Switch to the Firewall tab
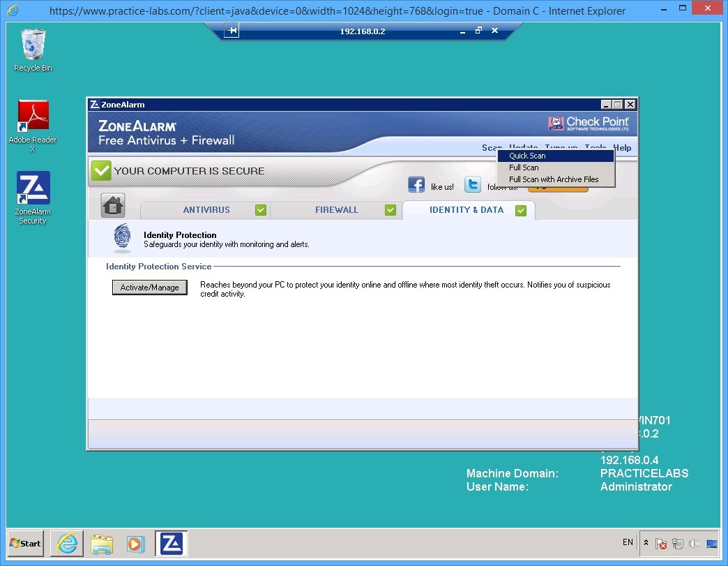The image size is (728, 566). point(337,209)
